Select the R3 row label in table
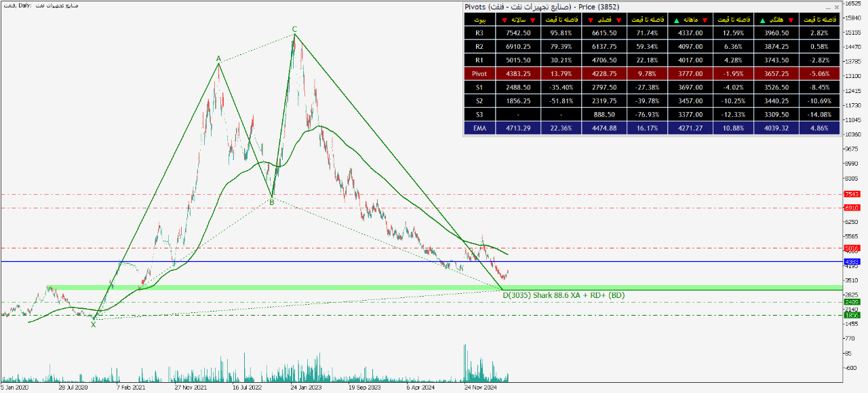 [479, 33]
